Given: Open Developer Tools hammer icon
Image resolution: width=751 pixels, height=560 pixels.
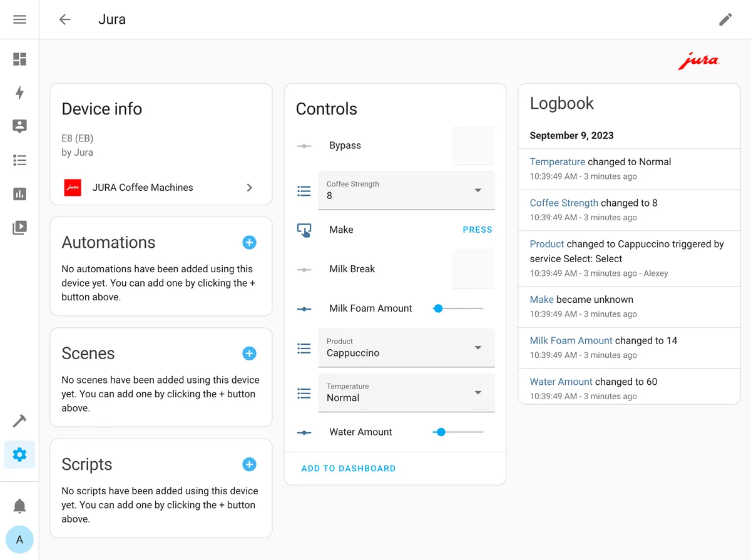Looking at the screenshot, I should (19, 421).
